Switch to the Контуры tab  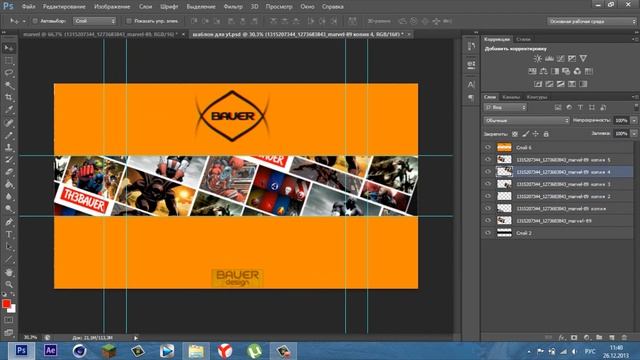point(537,97)
